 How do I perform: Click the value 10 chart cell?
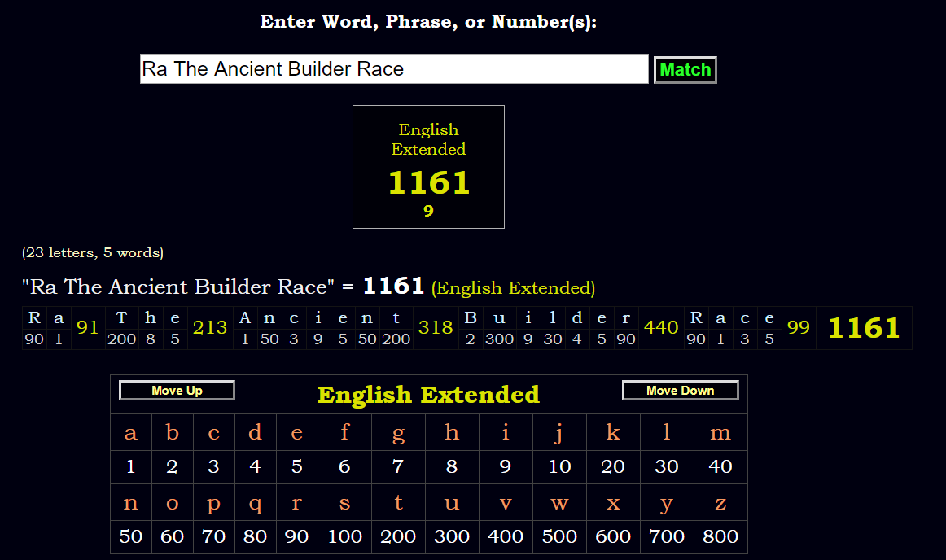(x=559, y=467)
